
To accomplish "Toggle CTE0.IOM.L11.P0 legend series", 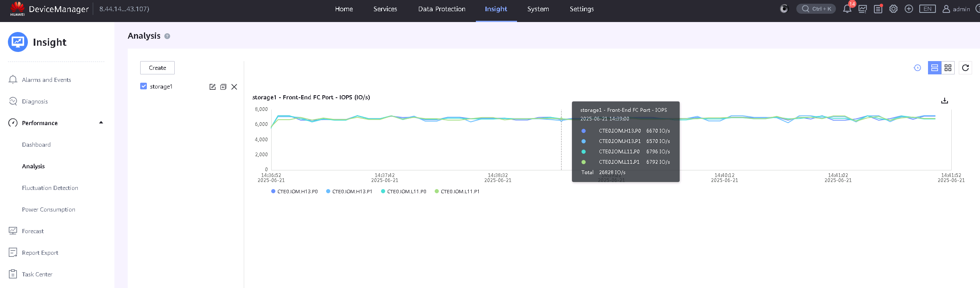I will [x=404, y=192].
